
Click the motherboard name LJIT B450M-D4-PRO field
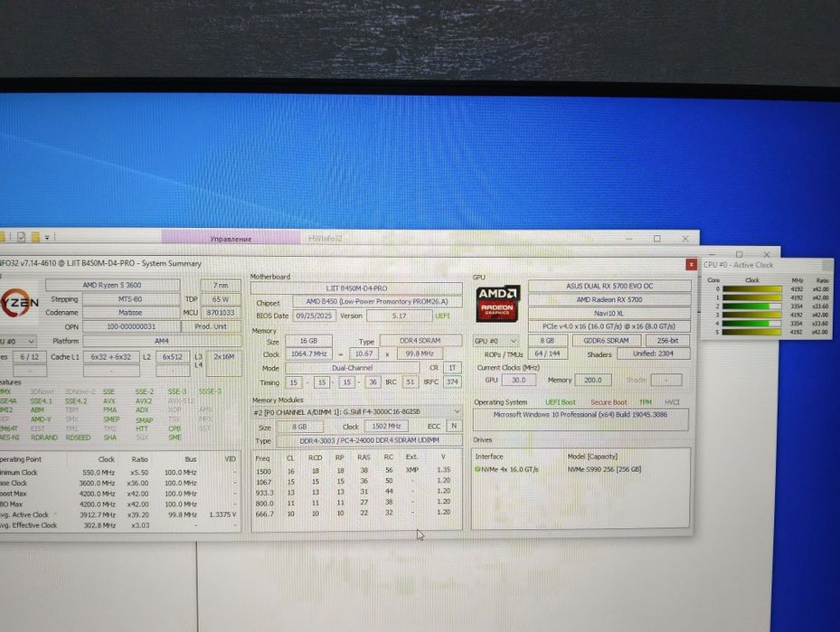356,288
